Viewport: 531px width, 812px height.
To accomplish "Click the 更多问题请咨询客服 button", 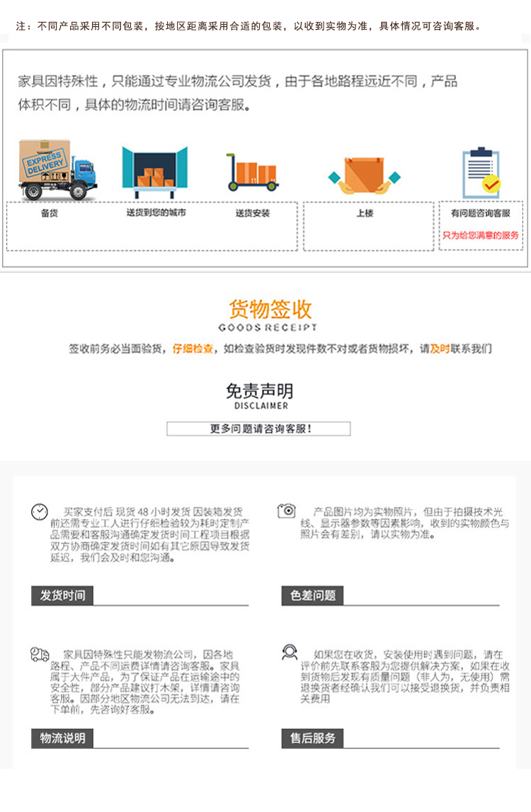I will (258, 429).
